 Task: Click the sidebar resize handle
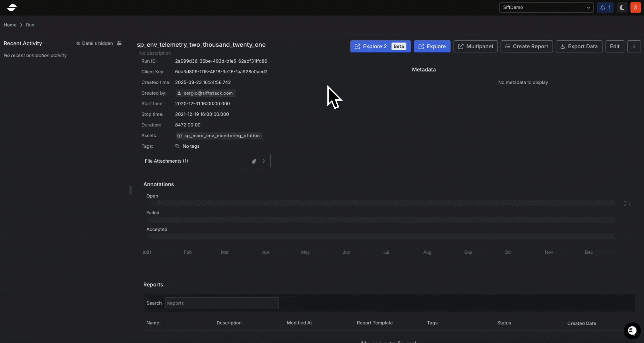coord(131,190)
